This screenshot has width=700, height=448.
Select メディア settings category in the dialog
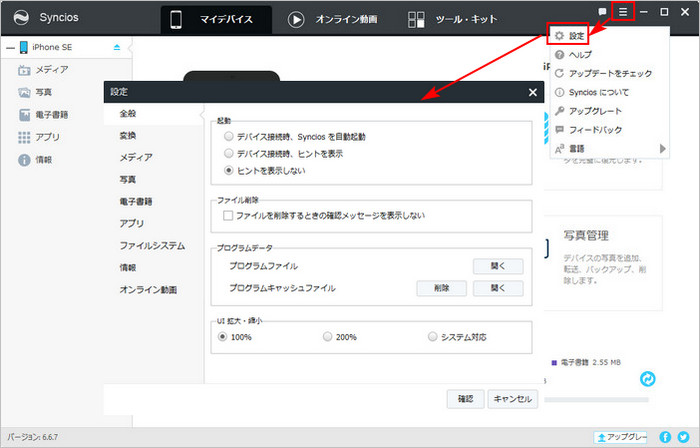136,158
